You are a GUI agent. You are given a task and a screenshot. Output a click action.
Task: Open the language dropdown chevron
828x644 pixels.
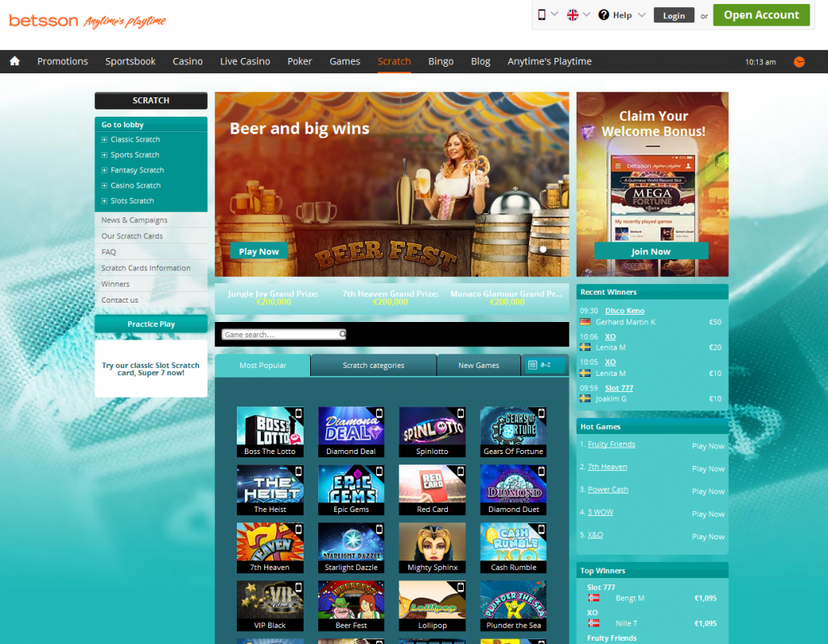click(x=586, y=14)
